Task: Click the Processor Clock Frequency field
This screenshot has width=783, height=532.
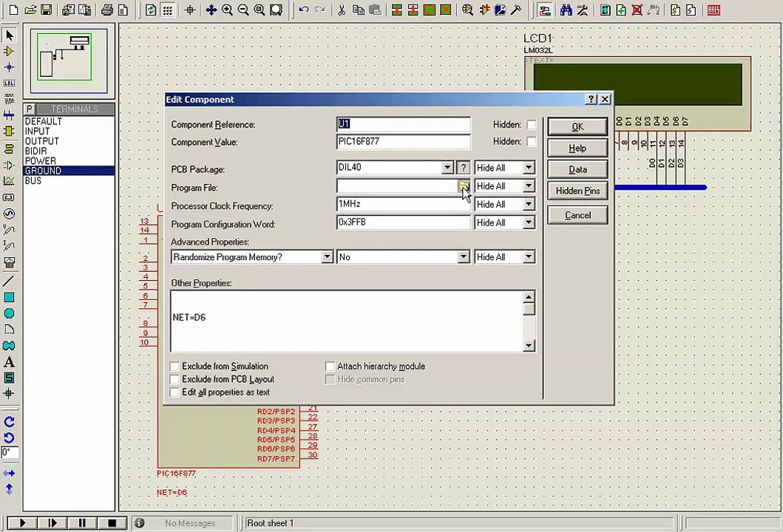Action: (x=404, y=204)
